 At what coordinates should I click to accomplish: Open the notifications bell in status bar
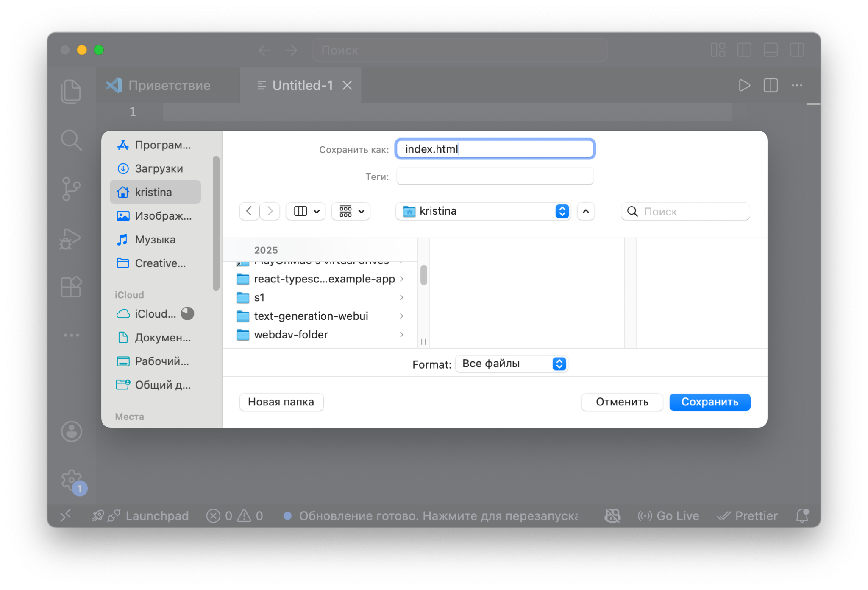coord(802,516)
